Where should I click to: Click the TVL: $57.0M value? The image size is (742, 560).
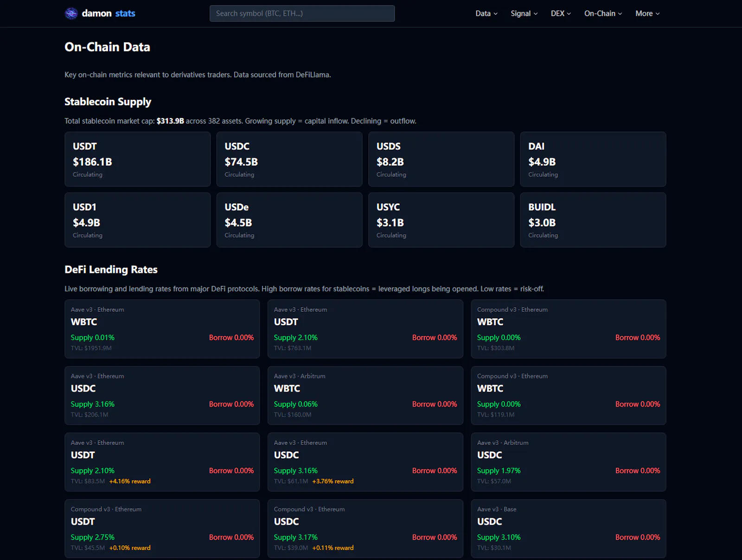[x=494, y=481]
